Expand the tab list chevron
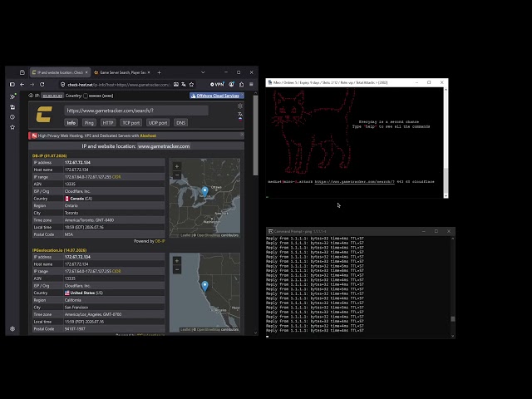532x399 pixels. [203, 72]
